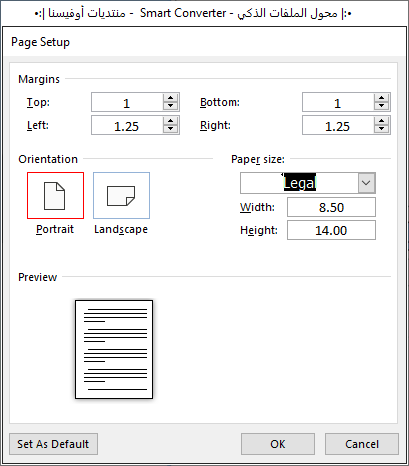Image resolution: width=409 pixels, height=466 pixels.
Task: Increase Bottom margin with up arrow
Action: (x=382, y=98)
